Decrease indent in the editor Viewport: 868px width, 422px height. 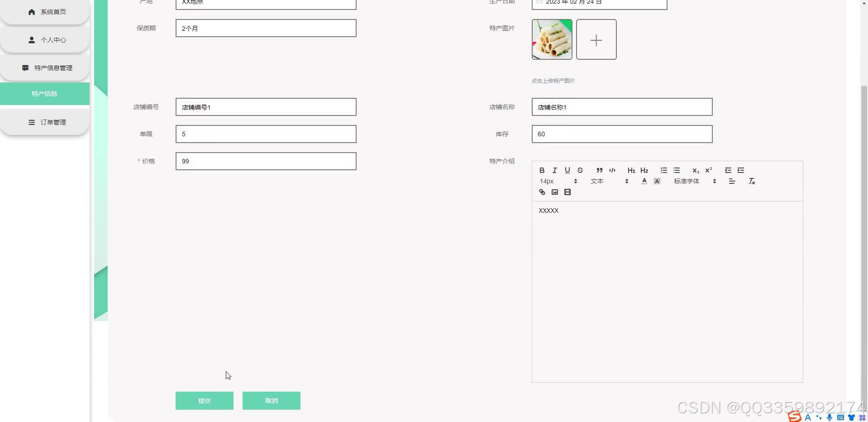point(728,170)
